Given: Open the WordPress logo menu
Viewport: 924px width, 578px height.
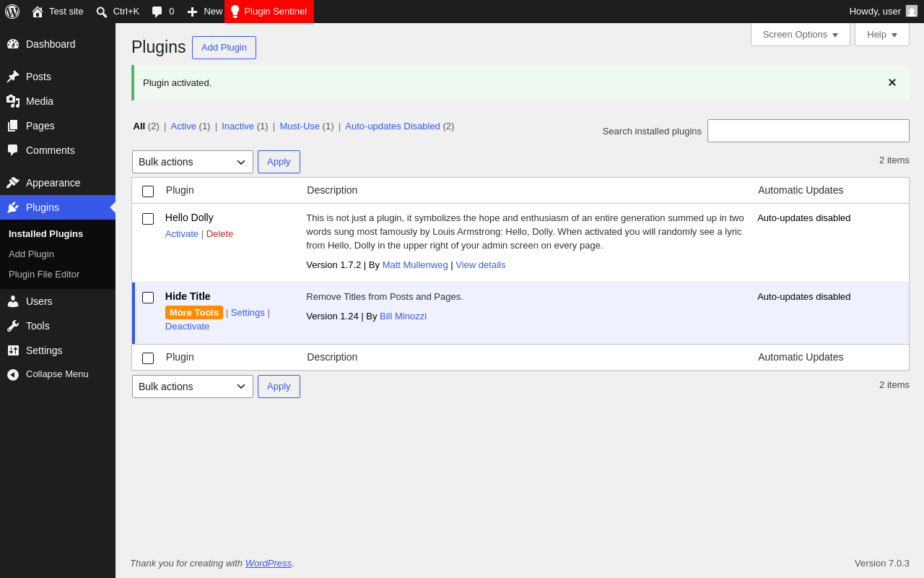Looking at the screenshot, I should [x=12, y=12].
